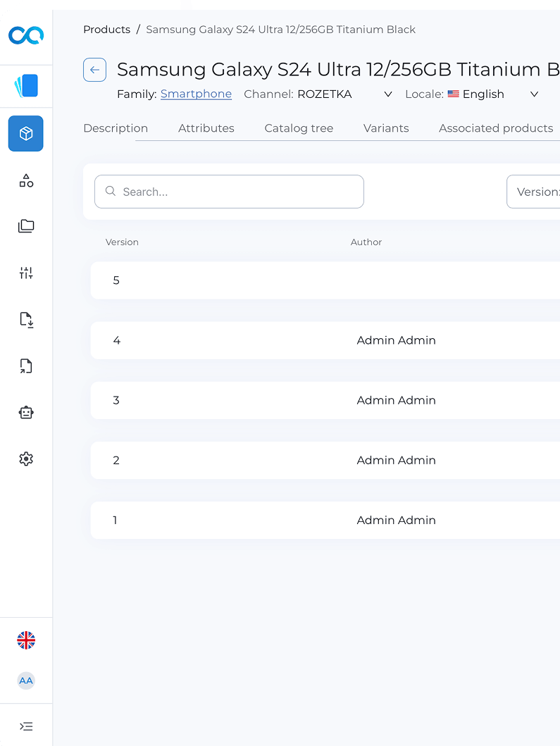Click the infinity logo in sidebar
560x746 pixels.
(26, 36)
